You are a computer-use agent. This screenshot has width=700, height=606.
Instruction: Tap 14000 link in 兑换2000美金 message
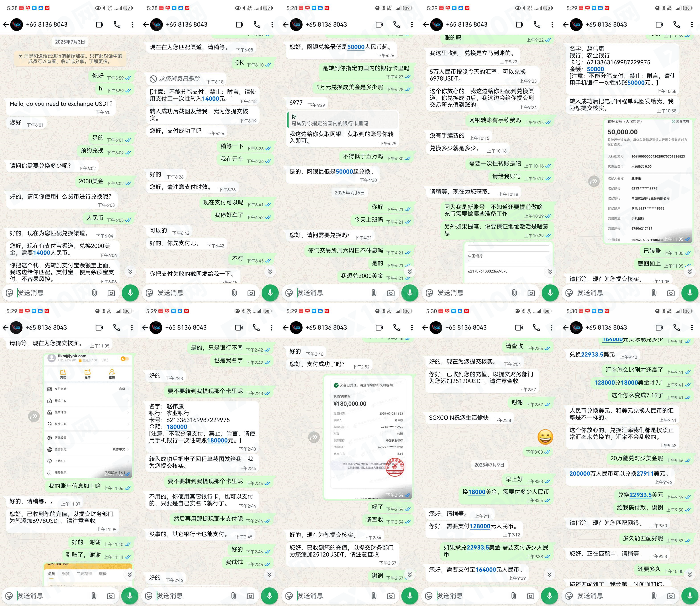tap(42, 253)
